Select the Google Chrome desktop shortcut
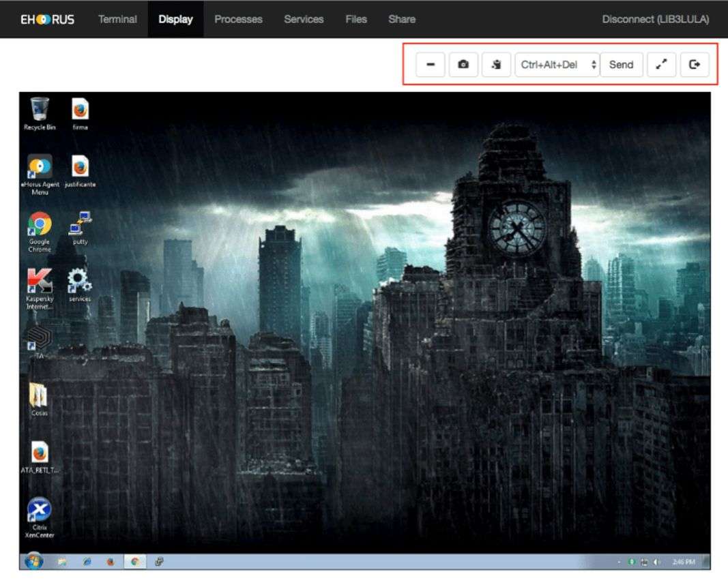The width and height of the screenshot is (728, 587). pyautogui.click(x=40, y=226)
